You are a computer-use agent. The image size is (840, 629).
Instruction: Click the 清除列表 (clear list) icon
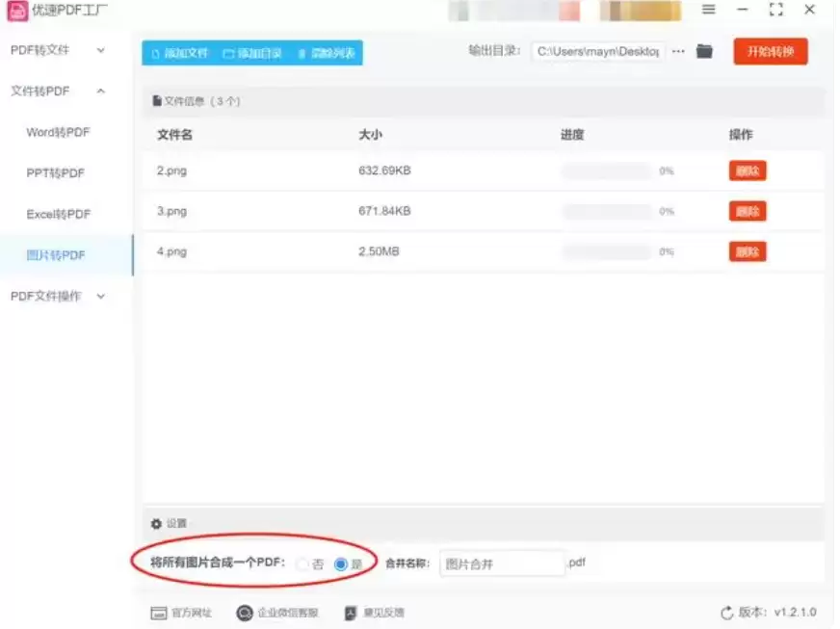click(x=302, y=54)
